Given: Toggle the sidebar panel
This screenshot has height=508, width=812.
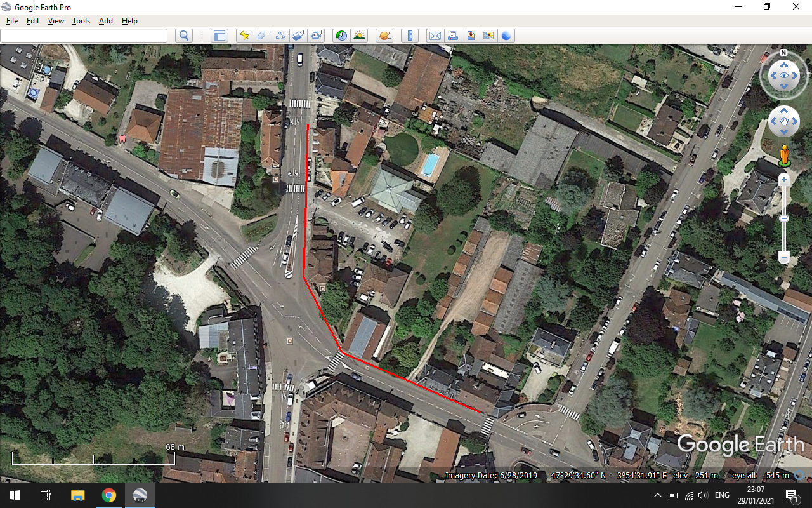Looking at the screenshot, I should tap(219, 36).
